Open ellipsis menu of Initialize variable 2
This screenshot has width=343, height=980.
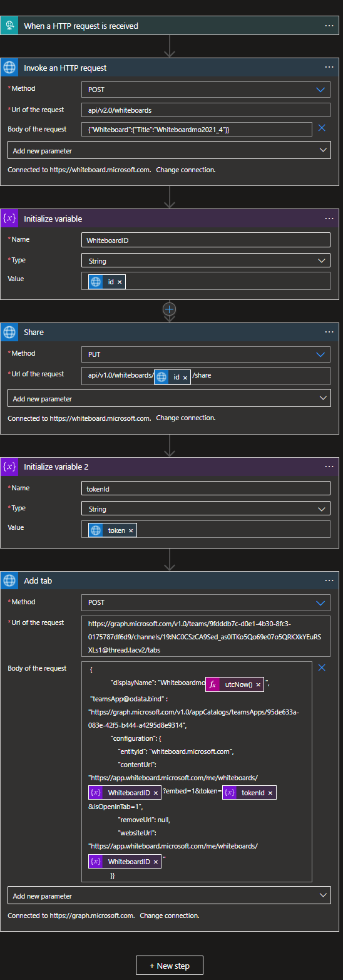[x=329, y=467]
